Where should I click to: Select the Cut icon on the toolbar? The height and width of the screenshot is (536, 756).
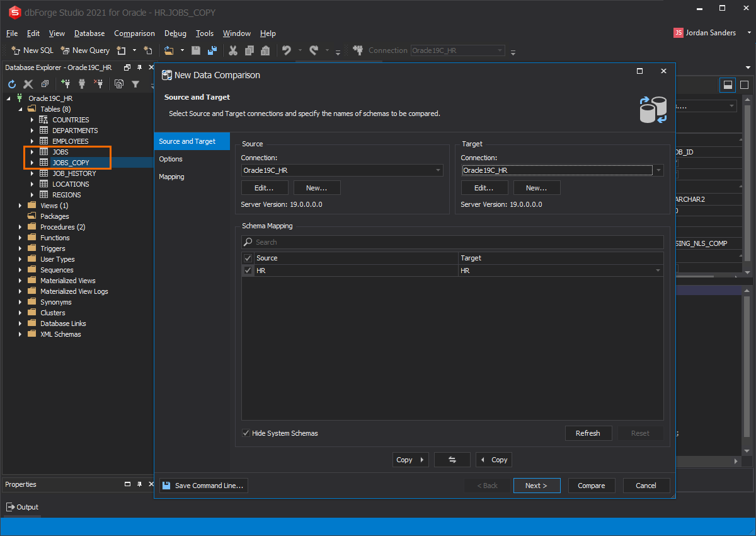[x=232, y=50]
